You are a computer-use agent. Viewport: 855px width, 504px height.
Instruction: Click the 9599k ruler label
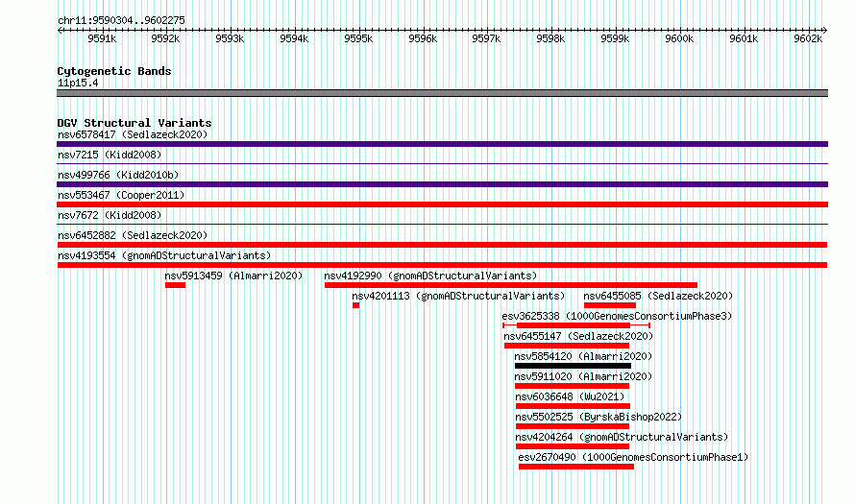(x=615, y=38)
